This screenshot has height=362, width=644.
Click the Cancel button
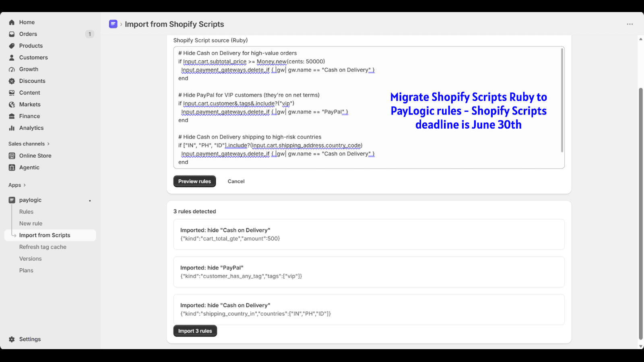236,181
